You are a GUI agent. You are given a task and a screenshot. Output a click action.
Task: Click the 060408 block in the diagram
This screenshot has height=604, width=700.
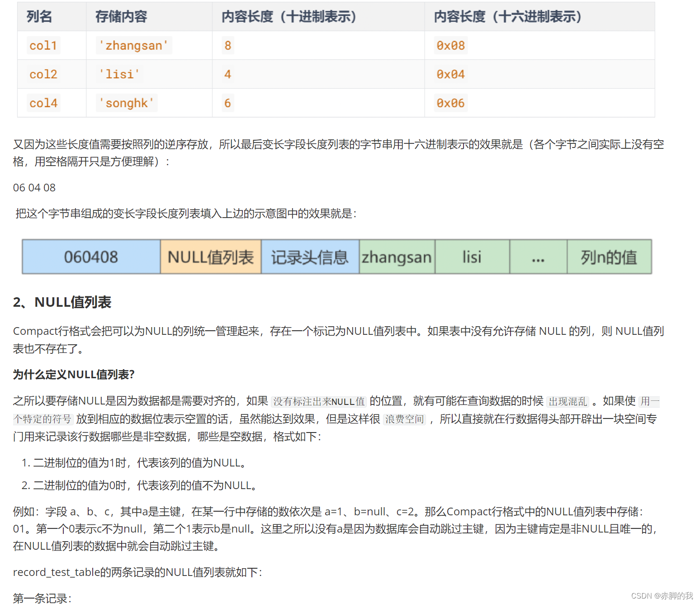click(90, 257)
